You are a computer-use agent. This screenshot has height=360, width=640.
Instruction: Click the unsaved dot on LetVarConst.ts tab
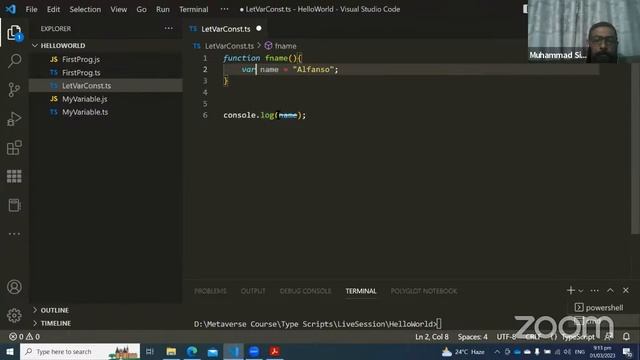point(259,29)
